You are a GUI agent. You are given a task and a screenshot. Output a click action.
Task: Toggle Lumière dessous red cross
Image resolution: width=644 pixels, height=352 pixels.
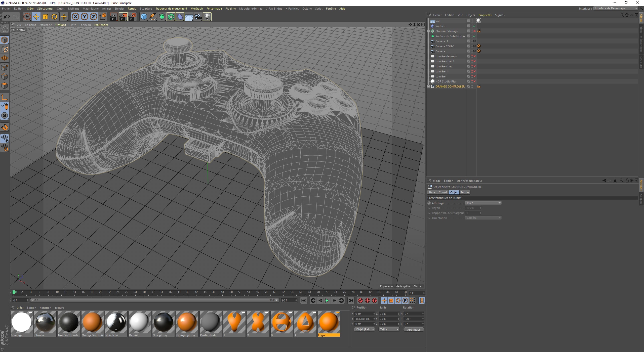474,56
